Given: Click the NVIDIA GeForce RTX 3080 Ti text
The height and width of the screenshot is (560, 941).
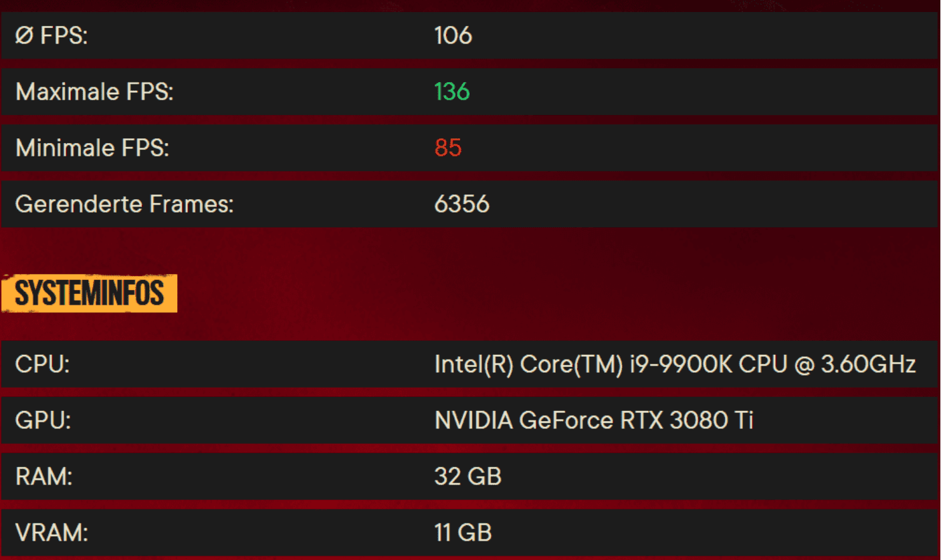Looking at the screenshot, I should [594, 420].
